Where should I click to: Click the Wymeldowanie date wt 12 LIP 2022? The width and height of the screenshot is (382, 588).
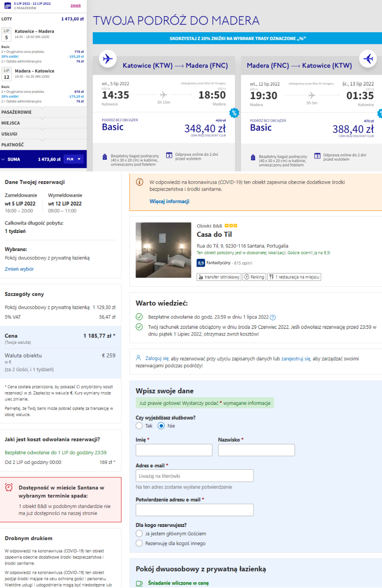65,204
